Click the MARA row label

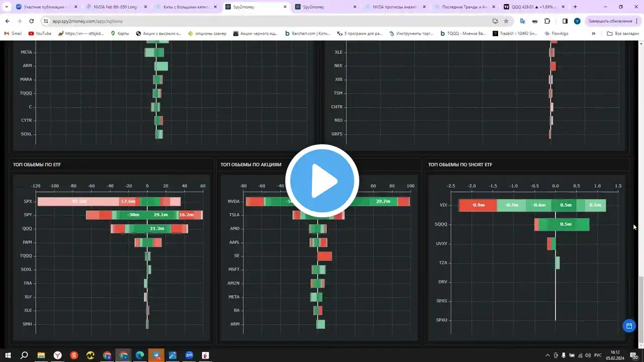pos(26,79)
